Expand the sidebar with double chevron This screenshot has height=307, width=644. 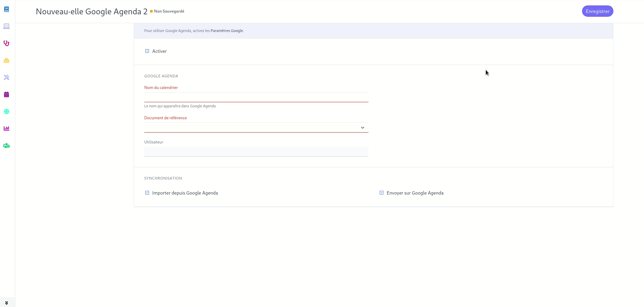point(6,303)
